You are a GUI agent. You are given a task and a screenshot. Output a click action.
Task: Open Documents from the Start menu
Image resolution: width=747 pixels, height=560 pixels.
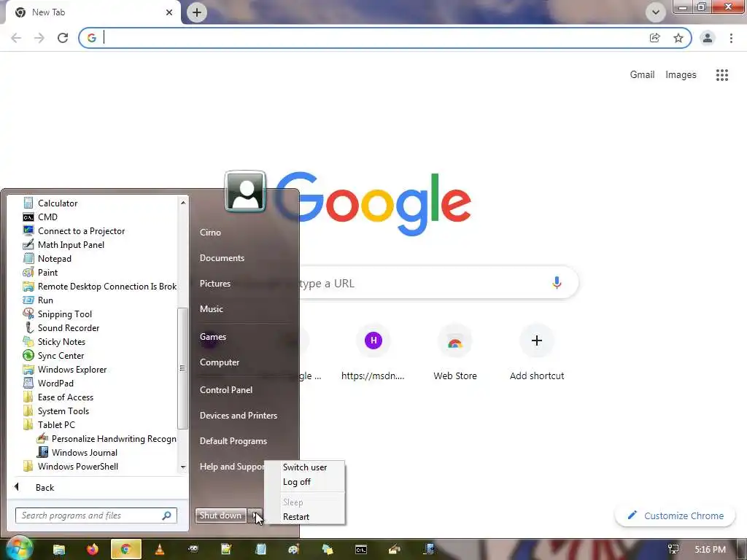tap(222, 258)
